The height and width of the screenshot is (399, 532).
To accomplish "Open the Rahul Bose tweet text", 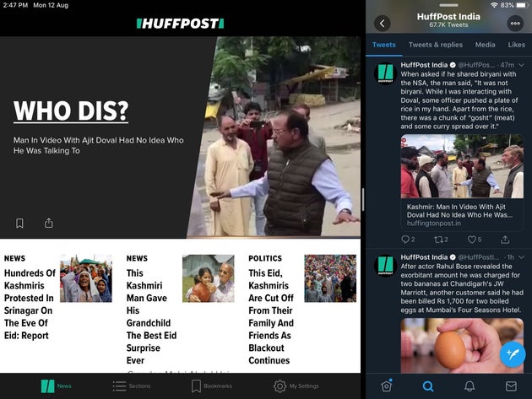I will click(462, 288).
